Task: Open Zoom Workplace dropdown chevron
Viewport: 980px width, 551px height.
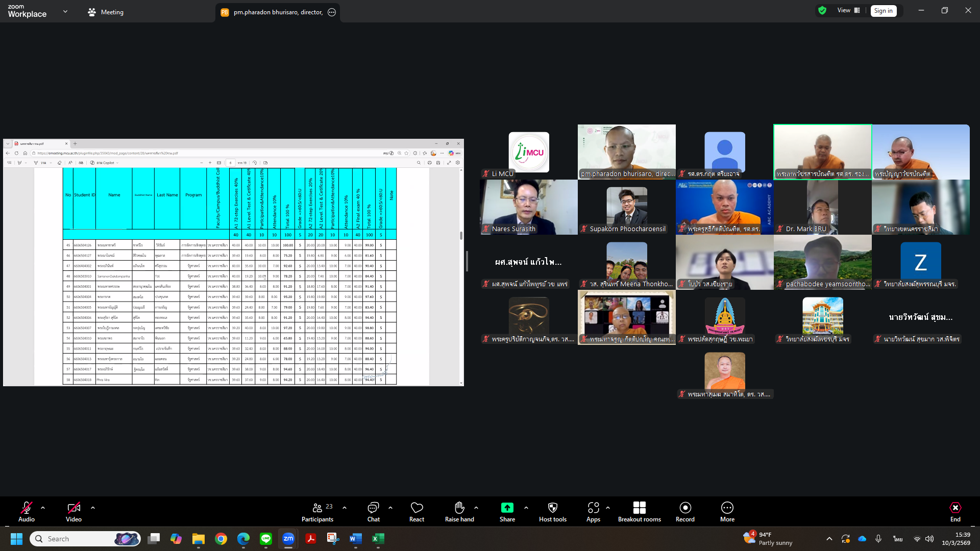Action: [x=65, y=11]
